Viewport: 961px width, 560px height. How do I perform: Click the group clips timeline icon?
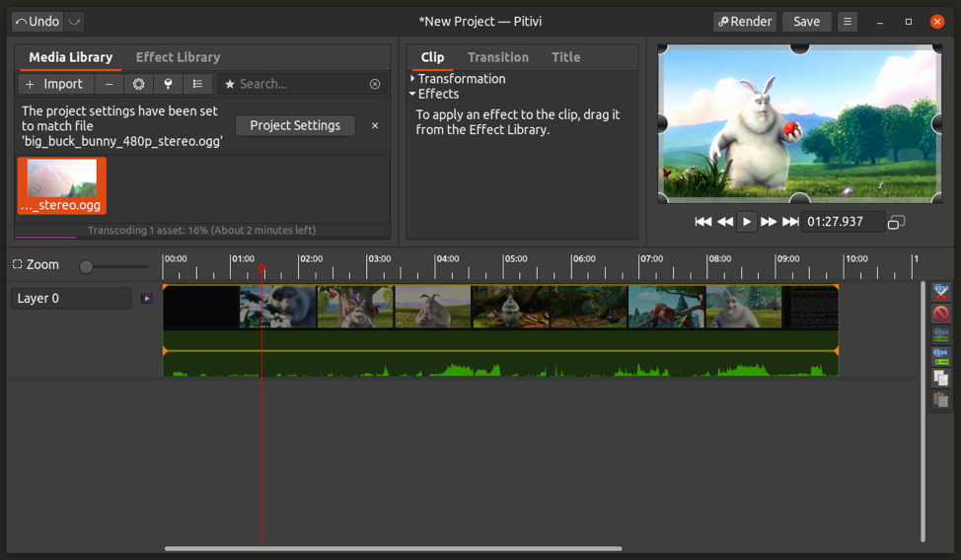click(x=940, y=335)
